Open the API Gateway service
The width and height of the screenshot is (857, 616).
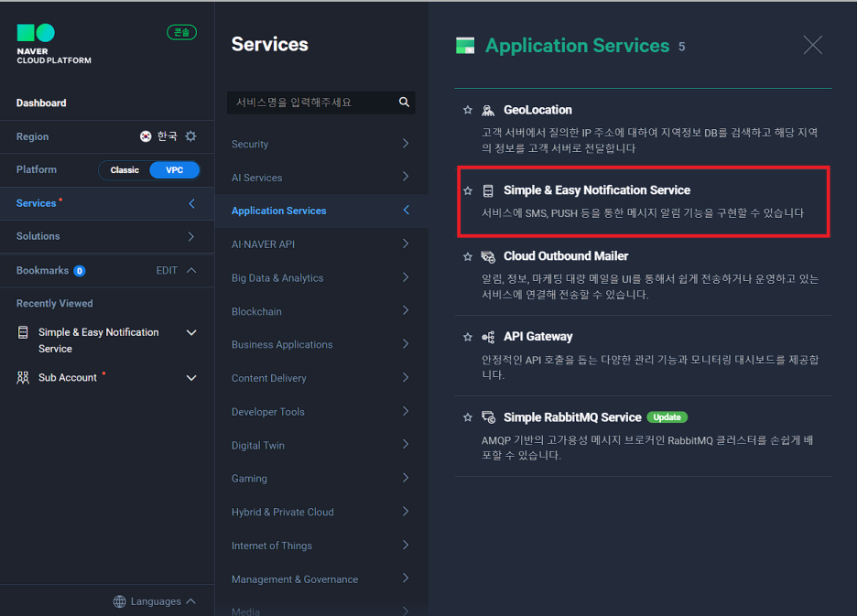[537, 336]
